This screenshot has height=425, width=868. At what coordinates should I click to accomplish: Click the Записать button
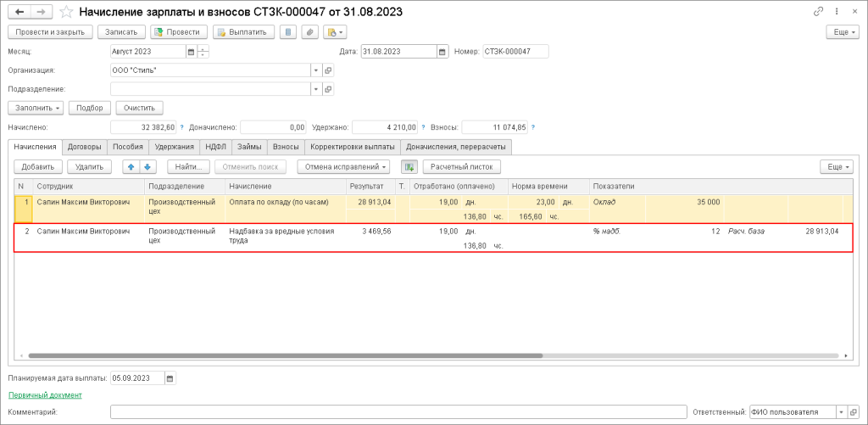click(122, 32)
